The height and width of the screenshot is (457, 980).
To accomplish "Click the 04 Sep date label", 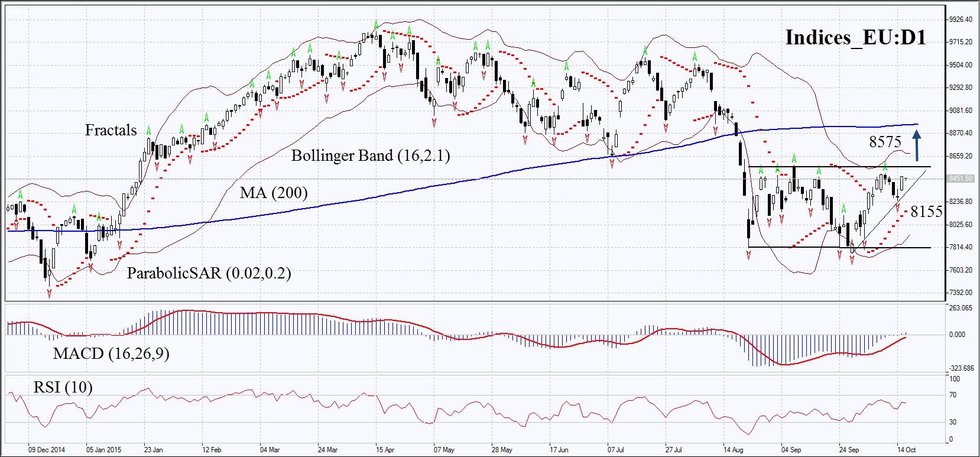I will pyautogui.click(x=791, y=450).
